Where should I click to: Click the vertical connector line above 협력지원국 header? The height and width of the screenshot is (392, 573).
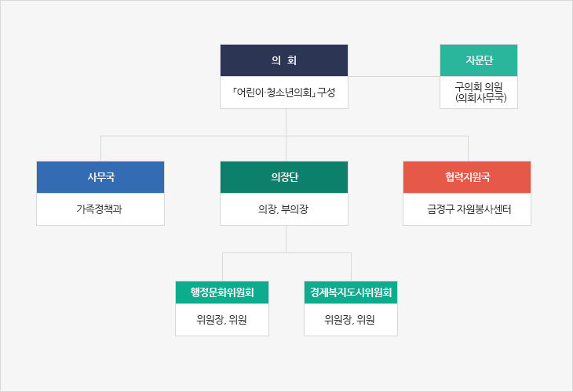[469, 148]
